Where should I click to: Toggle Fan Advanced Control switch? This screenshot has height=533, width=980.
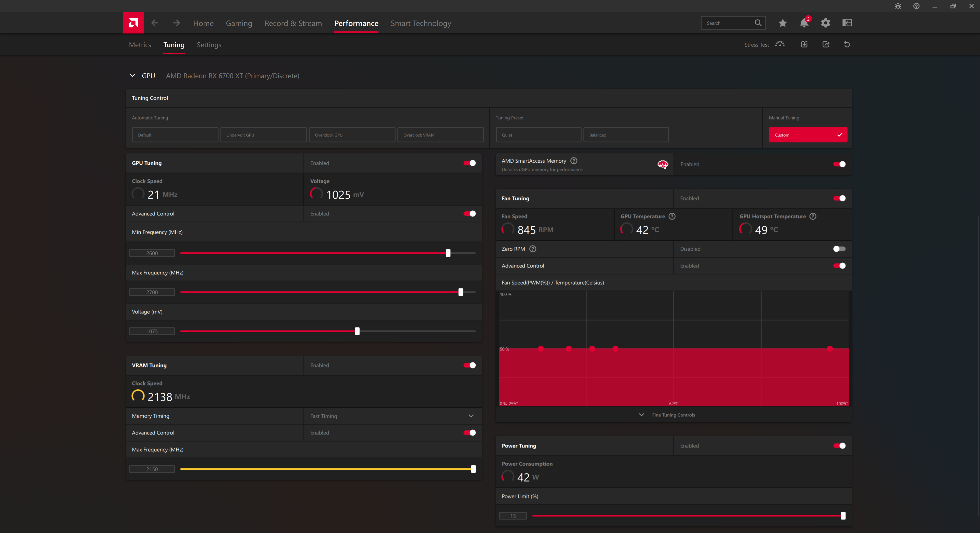click(839, 265)
